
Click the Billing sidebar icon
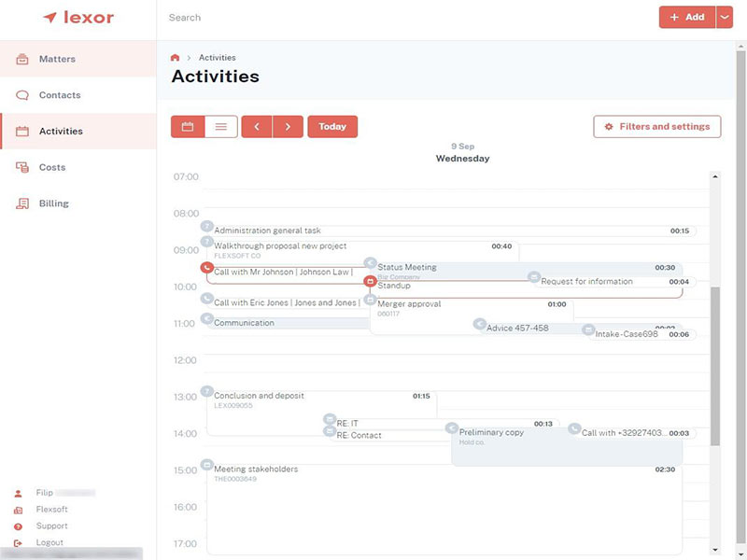[x=21, y=203]
